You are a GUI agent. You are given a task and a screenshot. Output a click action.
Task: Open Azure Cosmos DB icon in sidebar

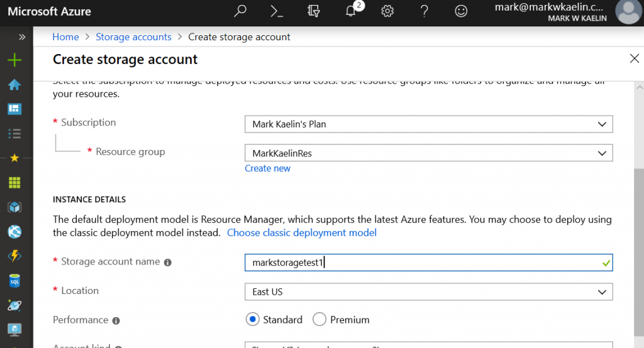coord(14,305)
